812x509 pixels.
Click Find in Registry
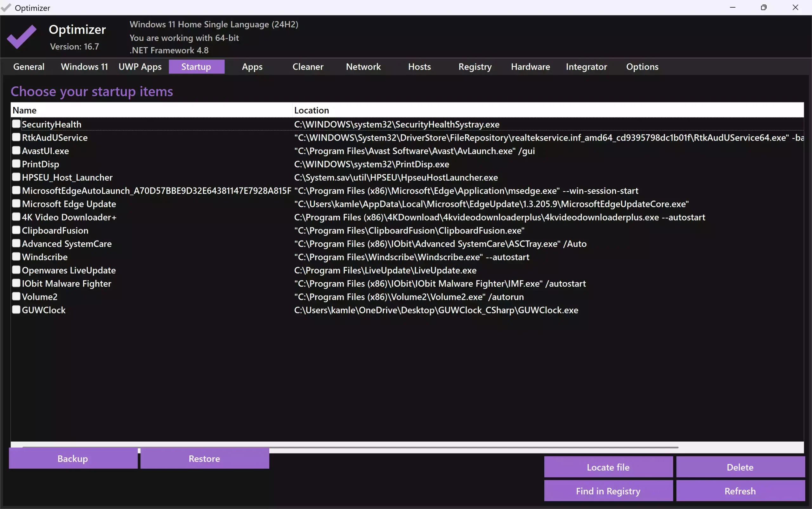pyautogui.click(x=608, y=491)
